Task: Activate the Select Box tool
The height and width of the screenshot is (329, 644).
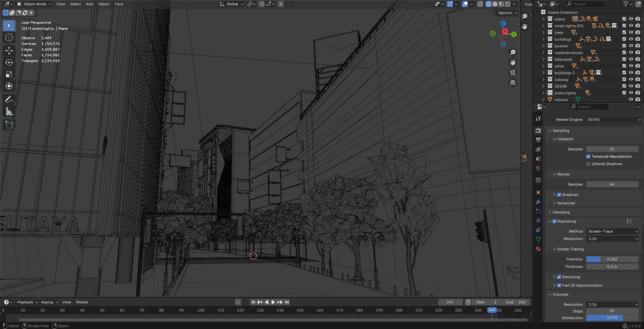Action: [x=9, y=26]
